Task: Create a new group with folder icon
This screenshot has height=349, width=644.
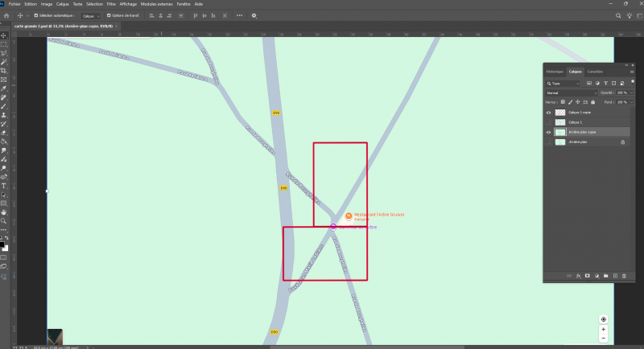Action: click(605, 276)
